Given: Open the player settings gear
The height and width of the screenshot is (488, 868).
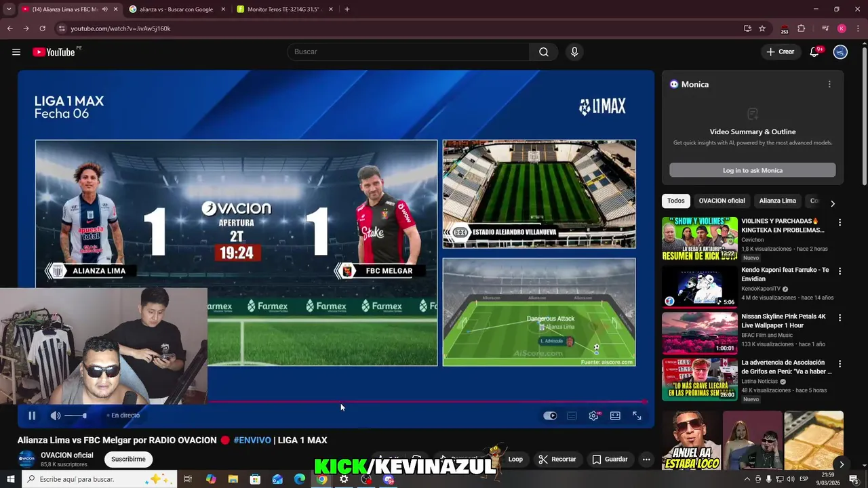Looking at the screenshot, I should 593,415.
